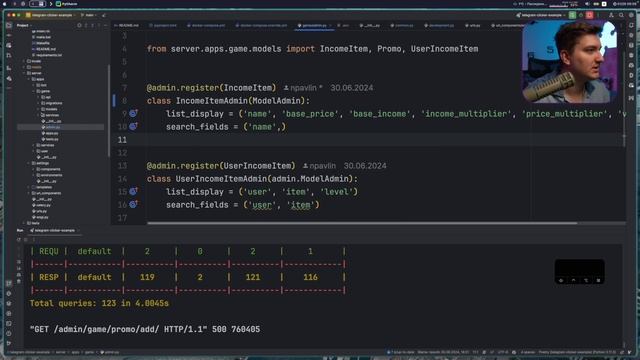Open macOS volume icon in menu bar

pos(587,4)
